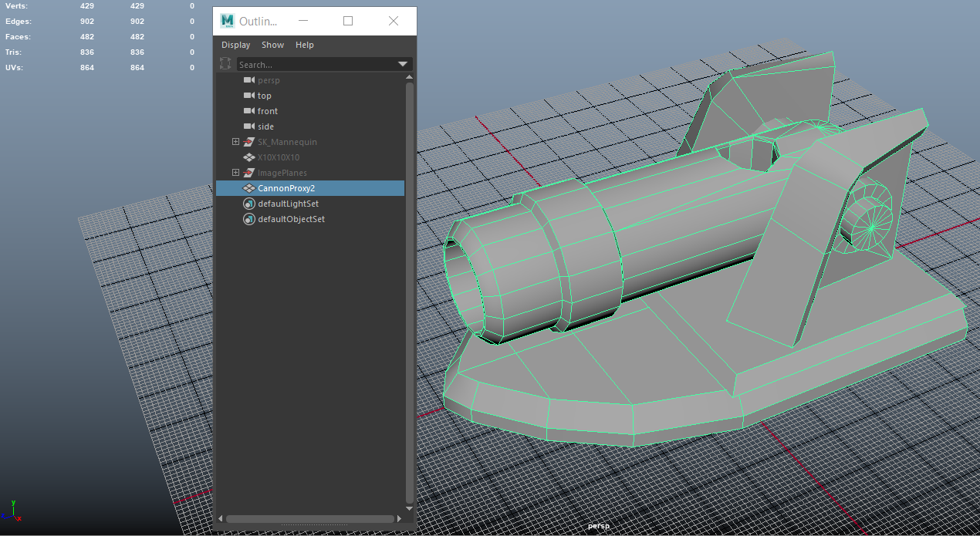This screenshot has height=536, width=980.
Task: Select the ImagePlanes item
Action: tap(282, 173)
